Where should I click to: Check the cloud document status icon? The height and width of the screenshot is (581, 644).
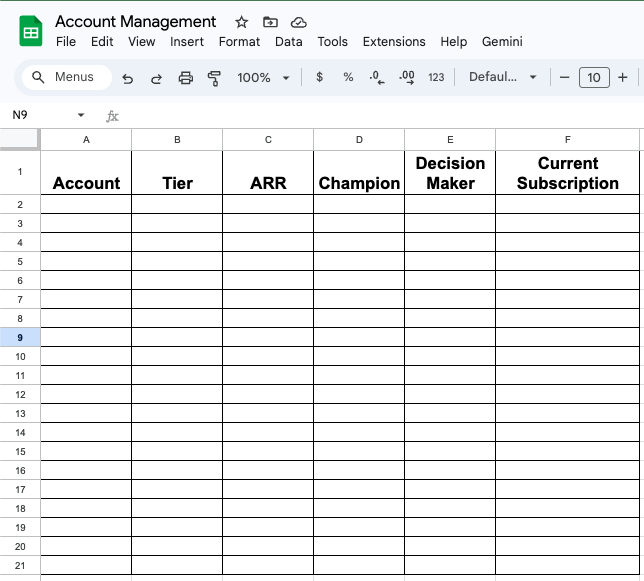(x=298, y=22)
